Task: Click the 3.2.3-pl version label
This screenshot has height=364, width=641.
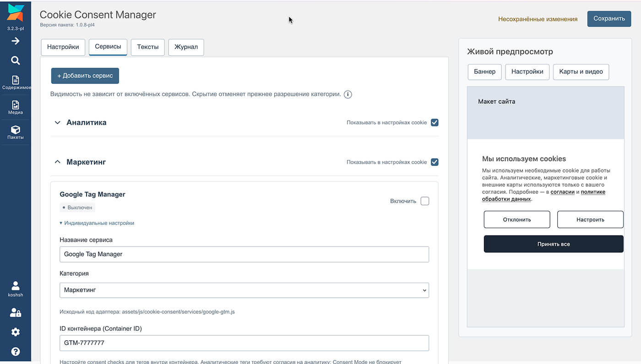Action: (16, 28)
